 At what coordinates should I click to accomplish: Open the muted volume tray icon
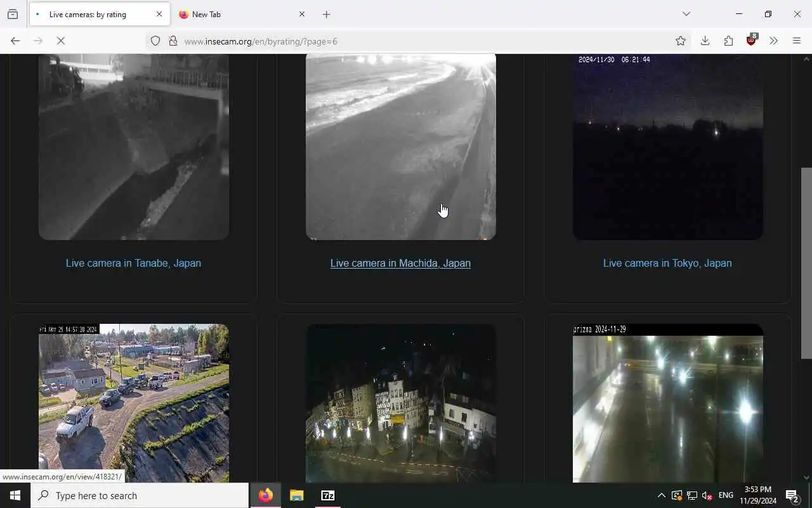707,495
